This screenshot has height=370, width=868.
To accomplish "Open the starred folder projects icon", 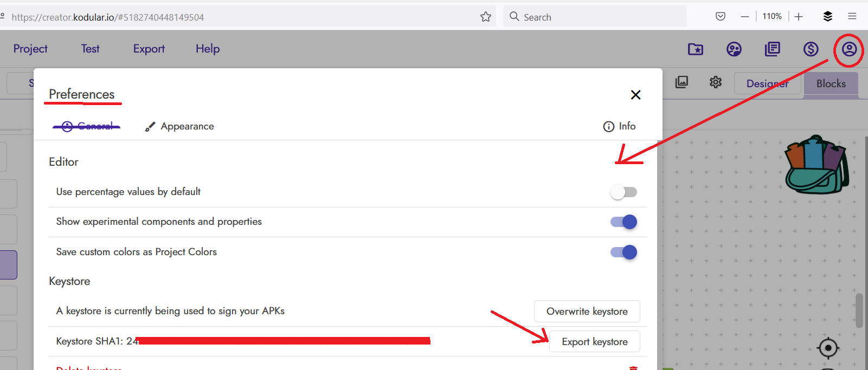I will pos(696,49).
